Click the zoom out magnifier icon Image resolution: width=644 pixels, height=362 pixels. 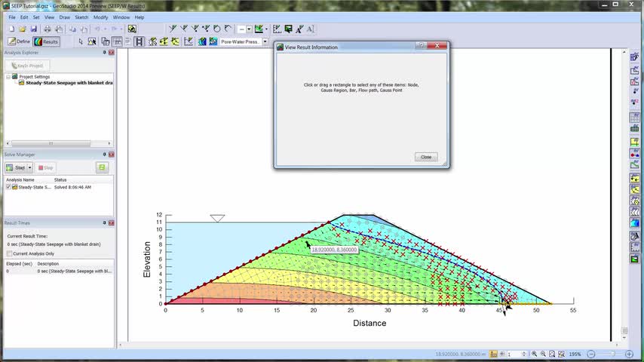543,354
